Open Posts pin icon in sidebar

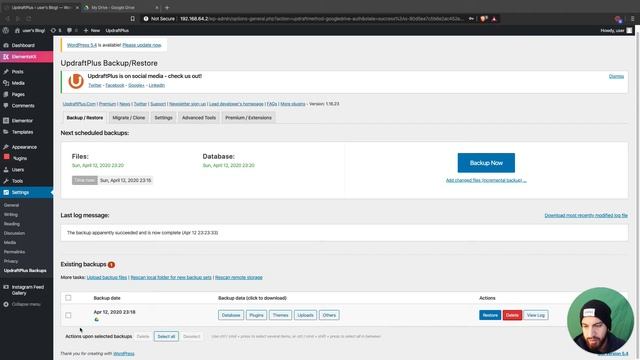pos(6,71)
